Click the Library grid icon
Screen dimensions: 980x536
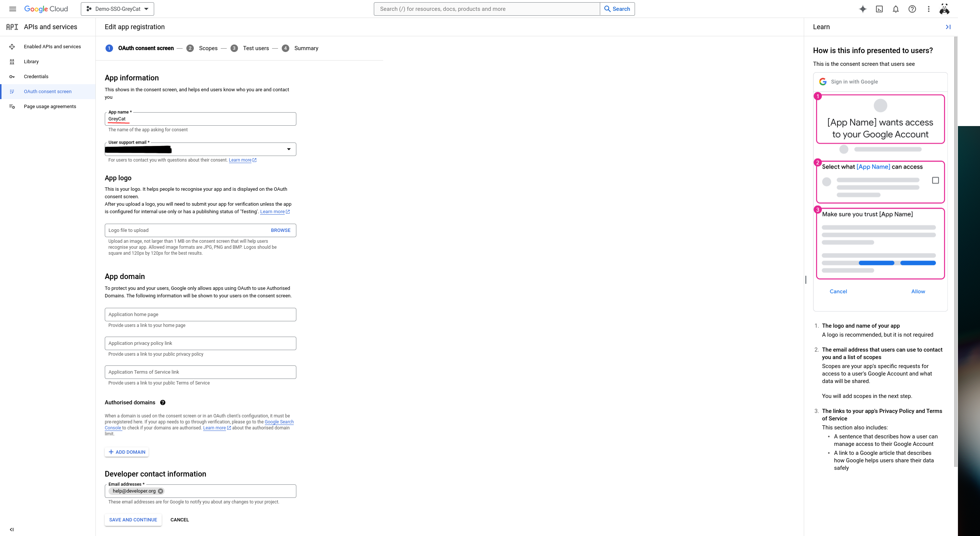click(x=12, y=62)
